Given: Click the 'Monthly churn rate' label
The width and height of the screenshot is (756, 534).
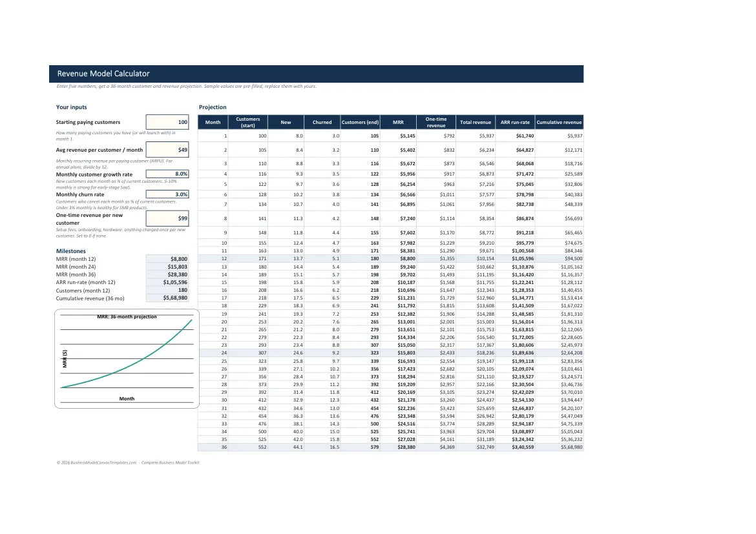Looking at the screenshot, I should coord(80,195).
